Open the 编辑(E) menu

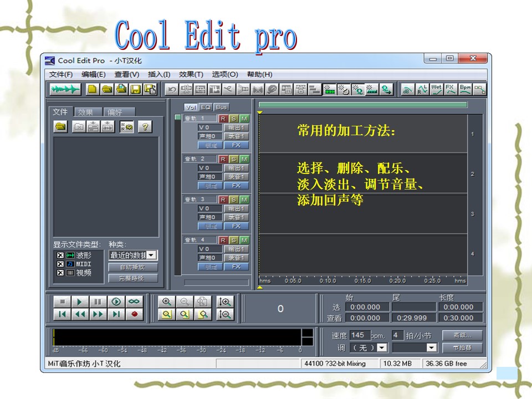pyautogui.click(x=94, y=74)
